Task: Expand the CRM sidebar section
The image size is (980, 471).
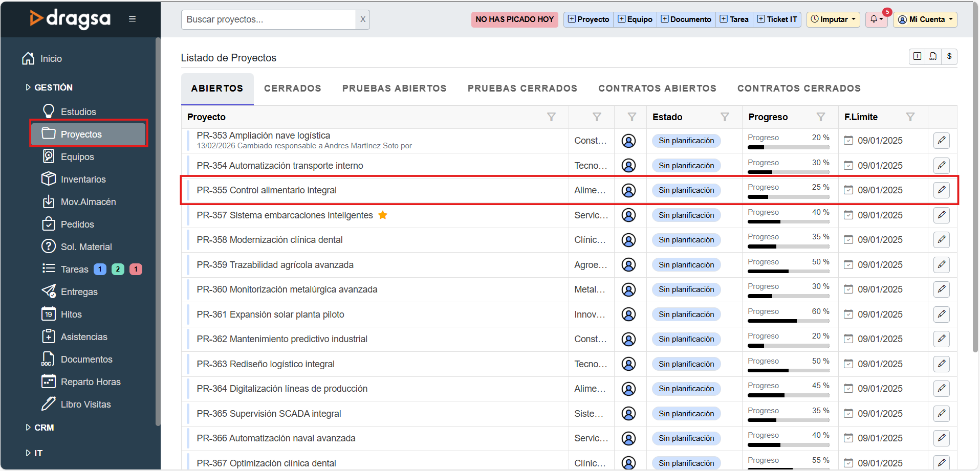Action: [43, 428]
